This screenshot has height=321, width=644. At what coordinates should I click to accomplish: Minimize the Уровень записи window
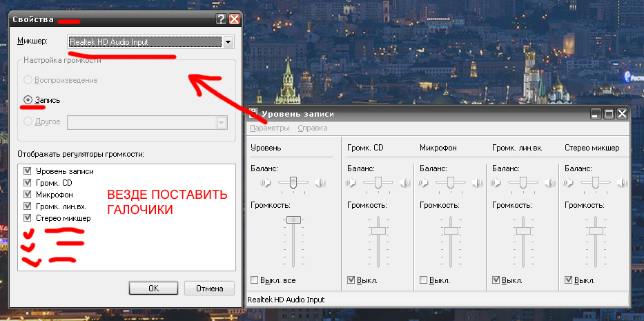tap(596, 114)
